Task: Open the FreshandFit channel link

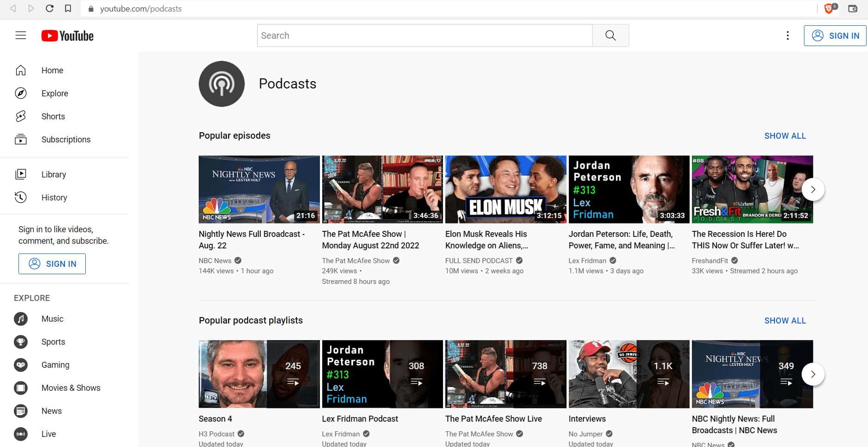Action: coord(710,260)
